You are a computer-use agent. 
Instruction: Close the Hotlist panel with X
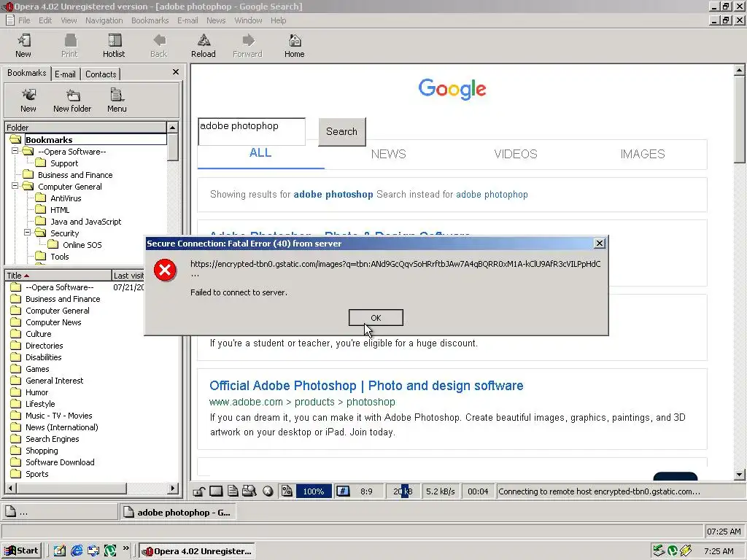[x=175, y=72]
